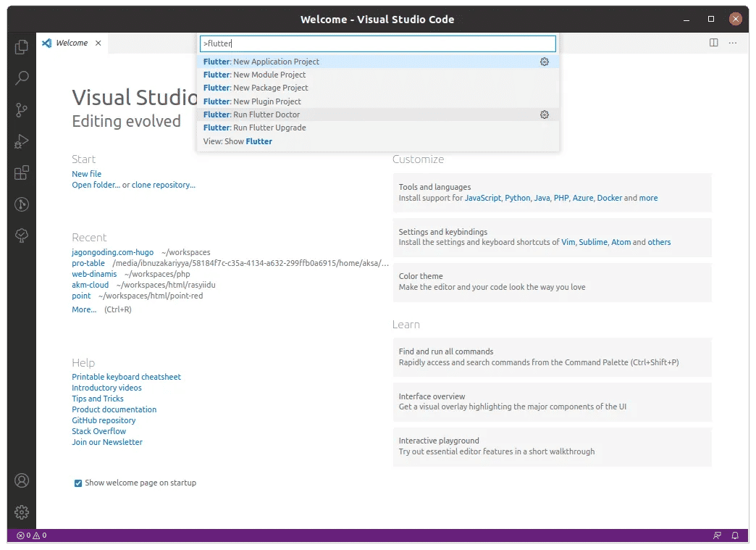Screen dimensions: 756x550
Task: Open Tips and Tricks link
Action: point(97,399)
